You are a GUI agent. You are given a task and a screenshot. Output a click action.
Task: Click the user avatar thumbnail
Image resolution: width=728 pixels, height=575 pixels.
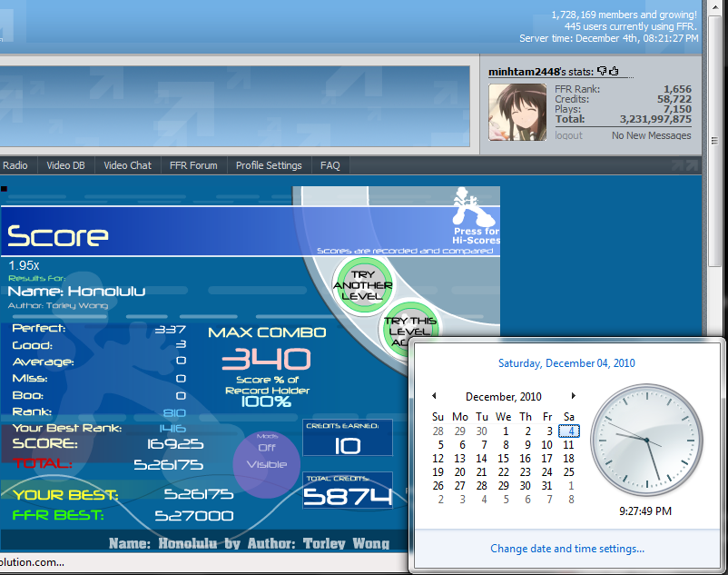tap(517, 113)
